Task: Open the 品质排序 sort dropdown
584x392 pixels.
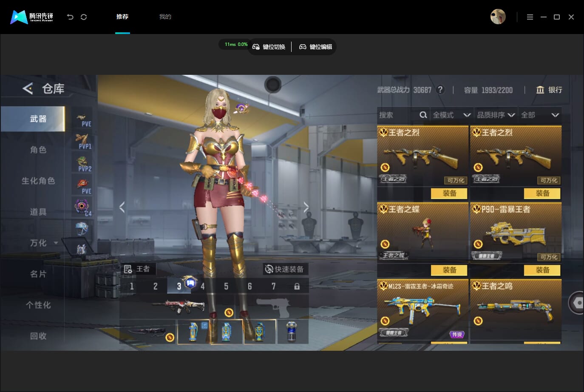Action: pyautogui.click(x=496, y=115)
